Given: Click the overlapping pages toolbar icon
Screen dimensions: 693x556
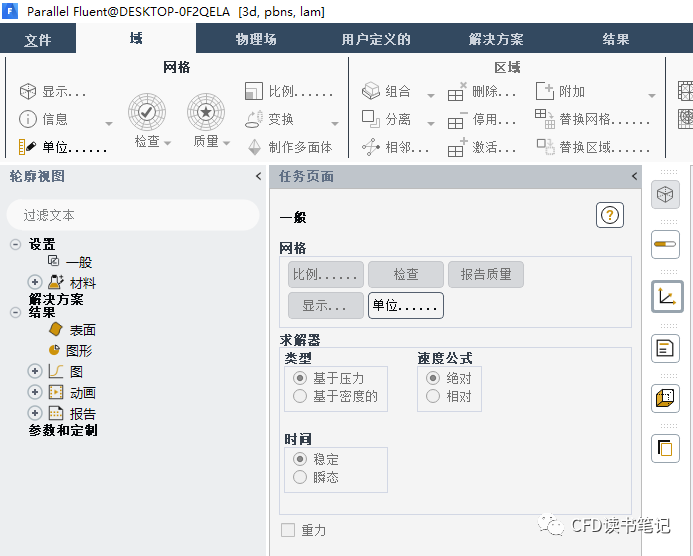Looking at the screenshot, I should coord(665,448).
